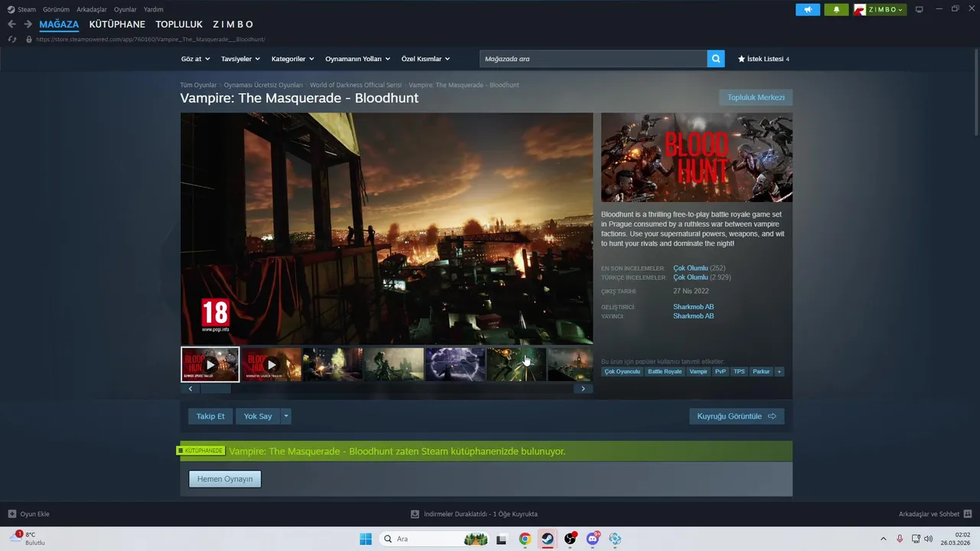Click the Oyun Ekle plus icon
This screenshot has height=551, width=980.
[11, 514]
